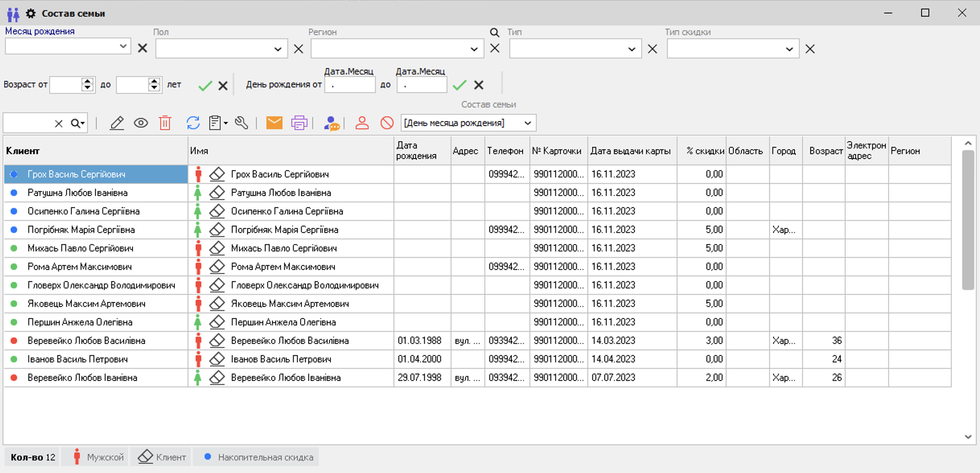980x473 pixels.
Task: Refresh the list with the blue arrows icon
Action: (193, 123)
